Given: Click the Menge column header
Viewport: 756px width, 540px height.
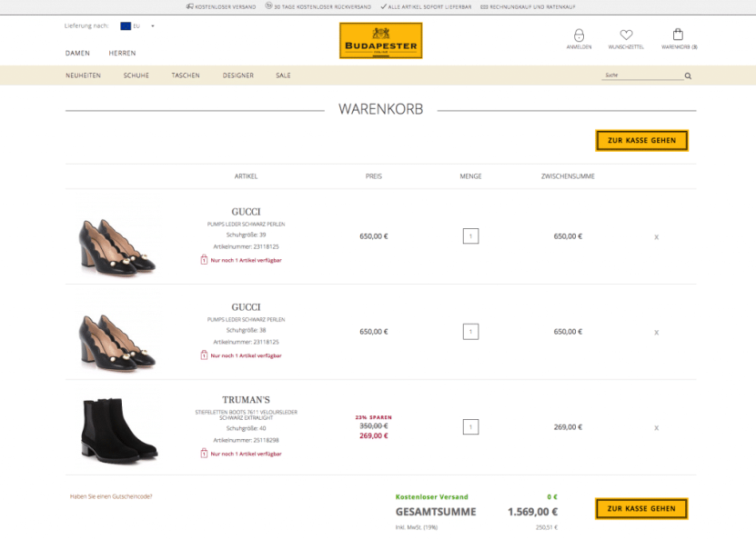Looking at the screenshot, I should pyautogui.click(x=470, y=176).
